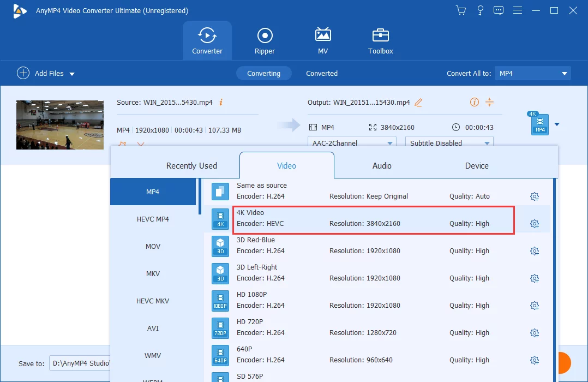
Task: Open the Subtitle Disabled dropdown
Action: [x=449, y=142]
